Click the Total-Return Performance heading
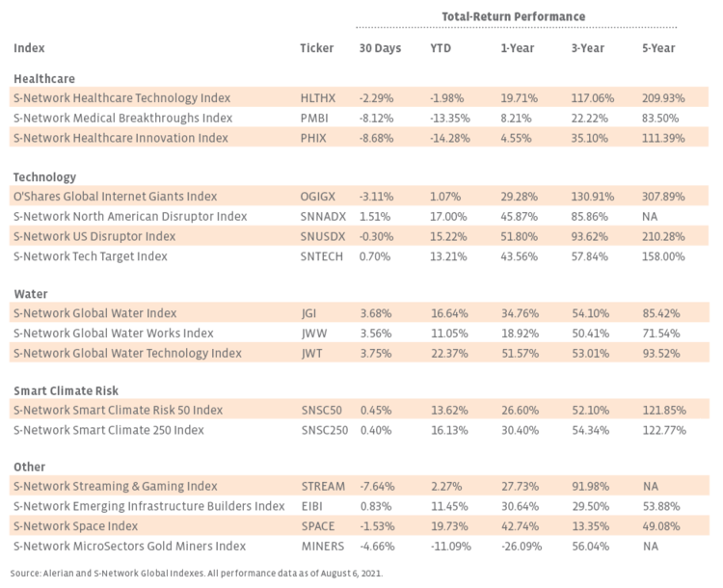Viewport: 723px width, 588px height. pyautogui.click(x=513, y=17)
